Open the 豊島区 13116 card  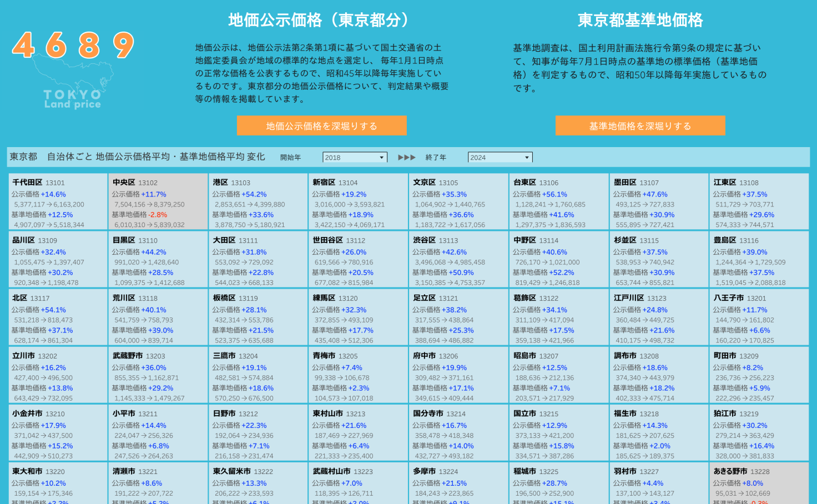point(759,259)
